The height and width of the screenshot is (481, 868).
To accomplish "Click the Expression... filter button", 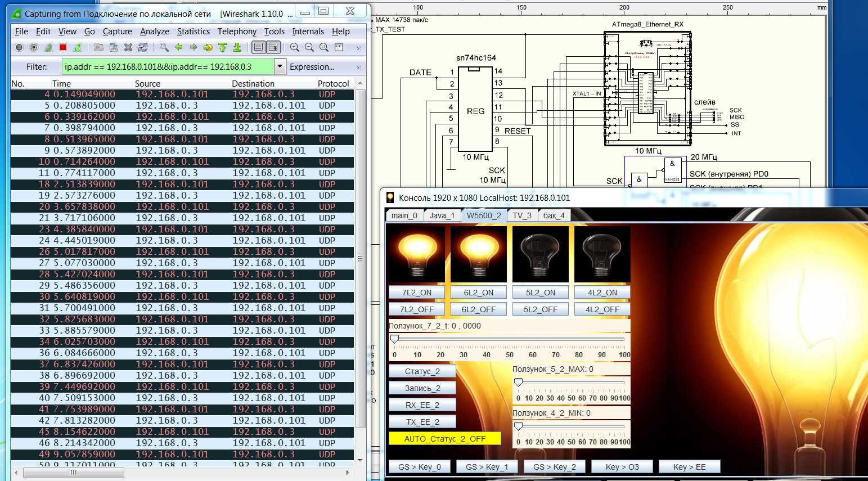I will click(312, 67).
